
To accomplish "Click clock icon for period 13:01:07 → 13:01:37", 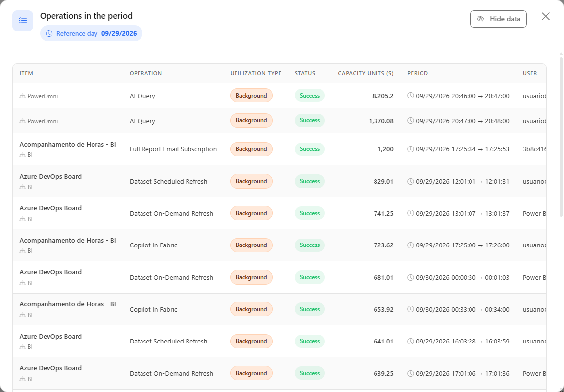I will 411,213.
